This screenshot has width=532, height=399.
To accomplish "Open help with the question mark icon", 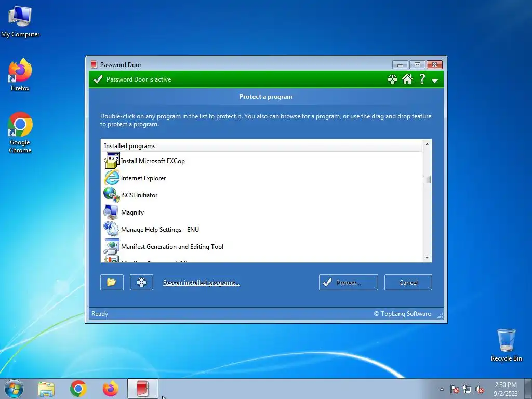I will pos(422,79).
